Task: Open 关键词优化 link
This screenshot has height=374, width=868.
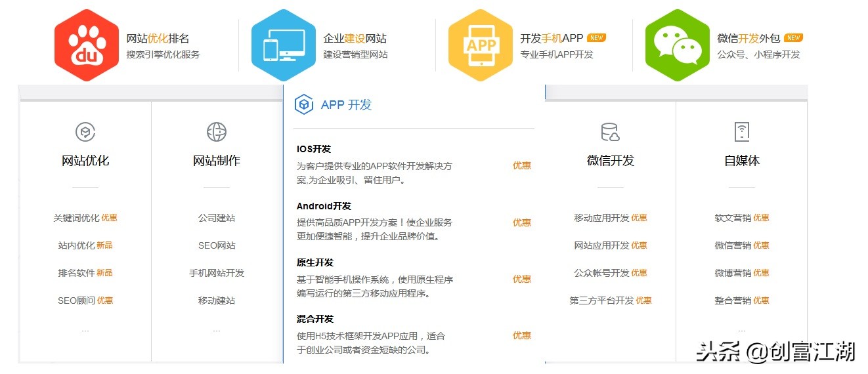Action: pos(76,218)
